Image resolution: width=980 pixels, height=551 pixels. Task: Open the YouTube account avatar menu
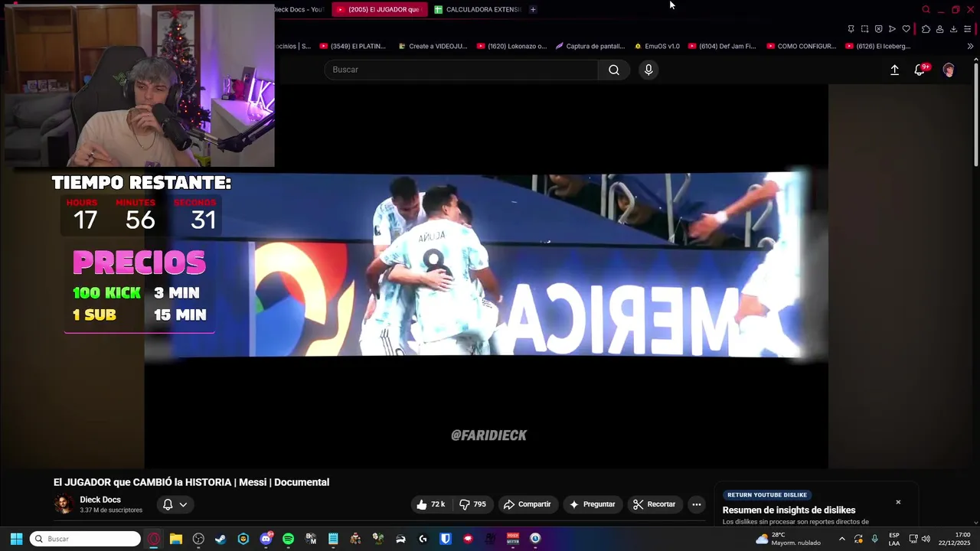(x=949, y=70)
